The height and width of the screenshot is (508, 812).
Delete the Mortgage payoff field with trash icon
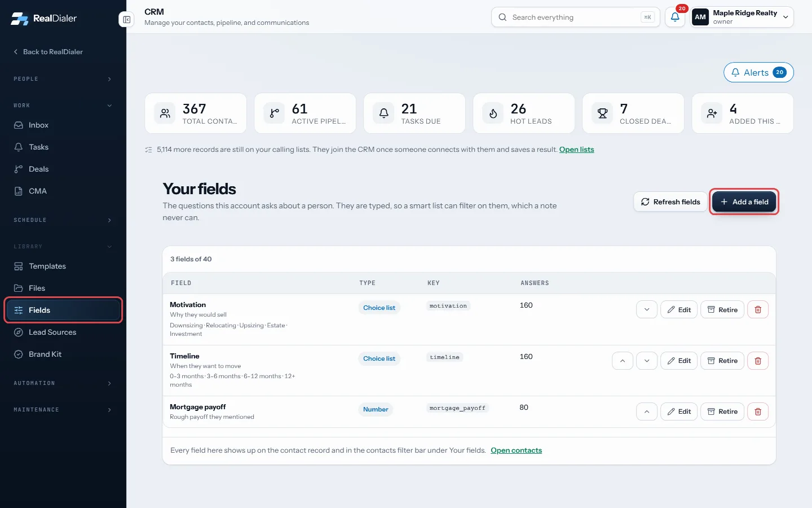(758, 411)
